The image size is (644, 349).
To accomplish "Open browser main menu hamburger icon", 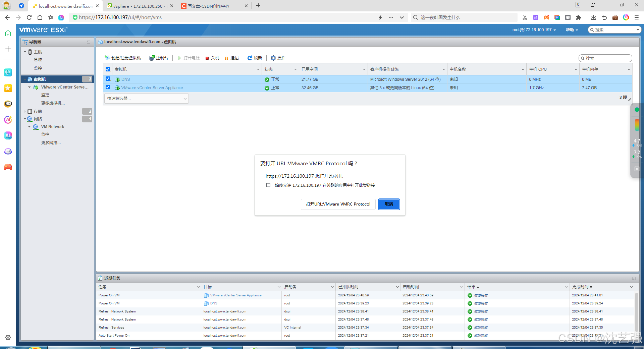I will [637, 17].
